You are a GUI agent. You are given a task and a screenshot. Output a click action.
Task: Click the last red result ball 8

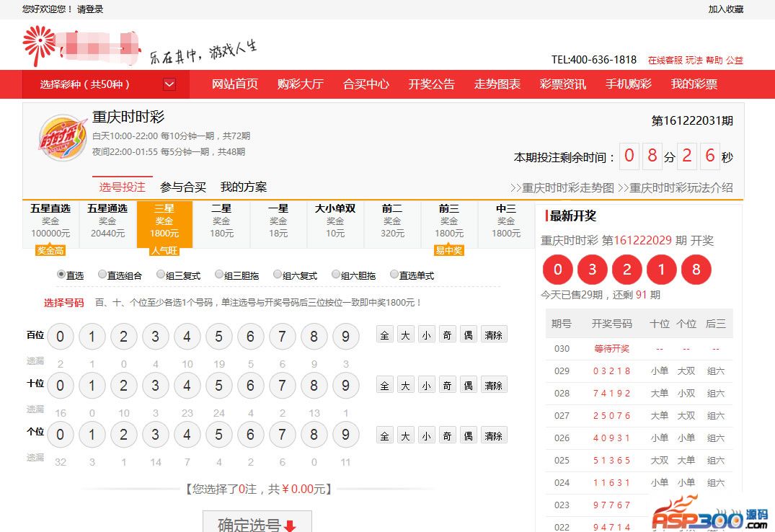696,270
